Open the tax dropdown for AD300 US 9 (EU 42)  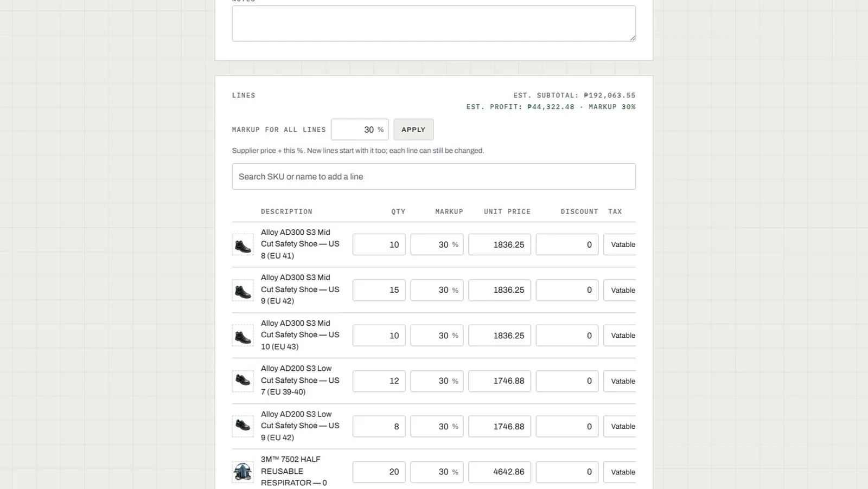point(620,290)
